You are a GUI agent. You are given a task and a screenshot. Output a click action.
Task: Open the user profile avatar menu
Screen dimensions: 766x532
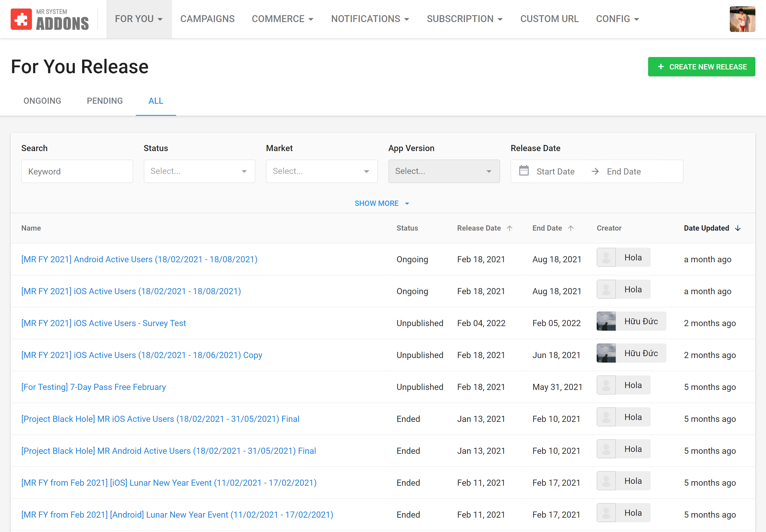point(742,19)
